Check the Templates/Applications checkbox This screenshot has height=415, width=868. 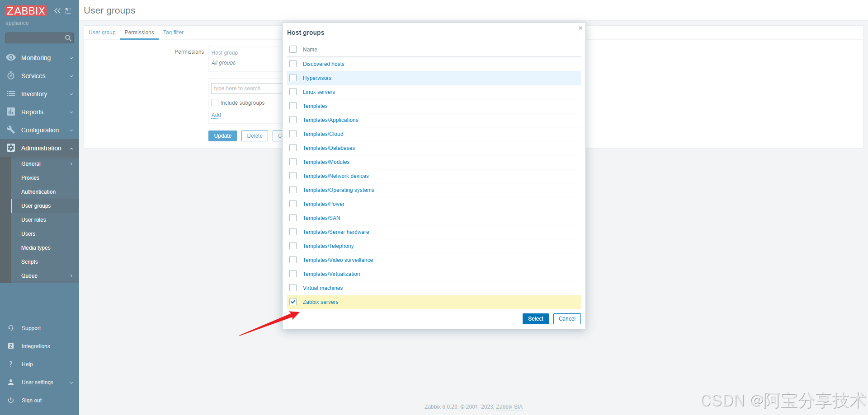[x=293, y=120]
